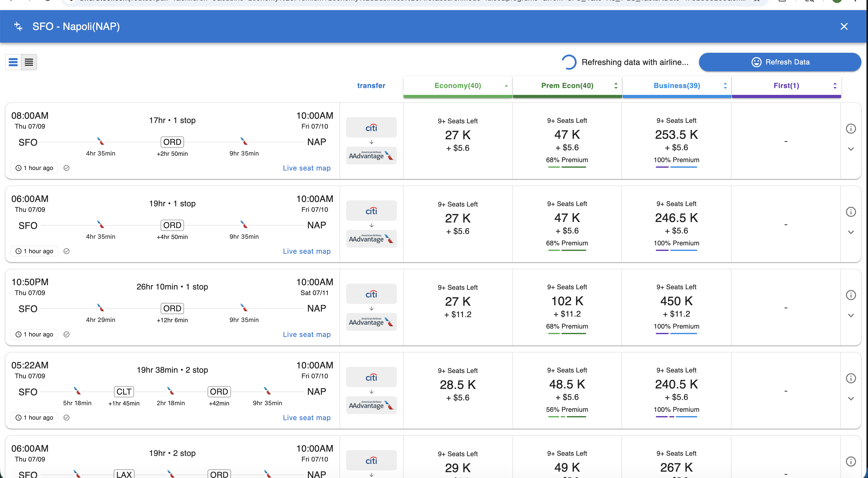The height and width of the screenshot is (478, 868).
Task: Click the airplane icon in header bar
Action: pyautogui.click(x=18, y=26)
